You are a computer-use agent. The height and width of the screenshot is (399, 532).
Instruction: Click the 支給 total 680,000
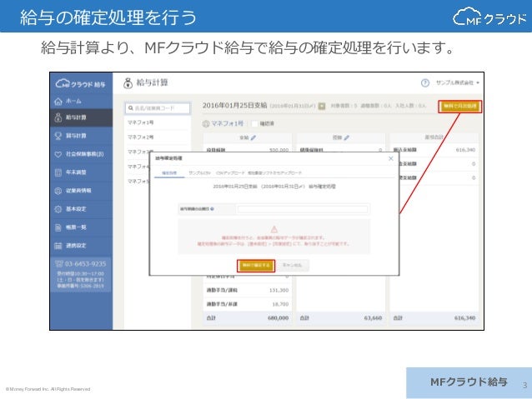tap(279, 318)
